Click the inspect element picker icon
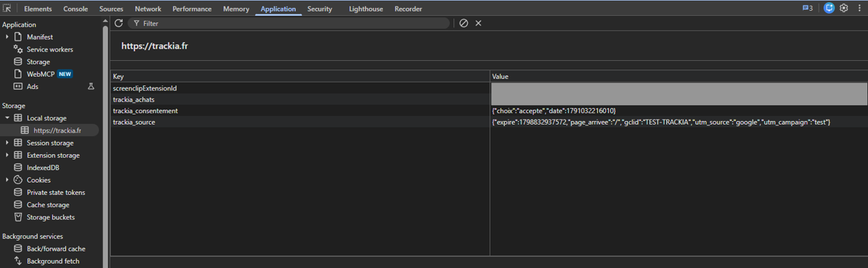The height and width of the screenshot is (268, 868). tap(7, 9)
